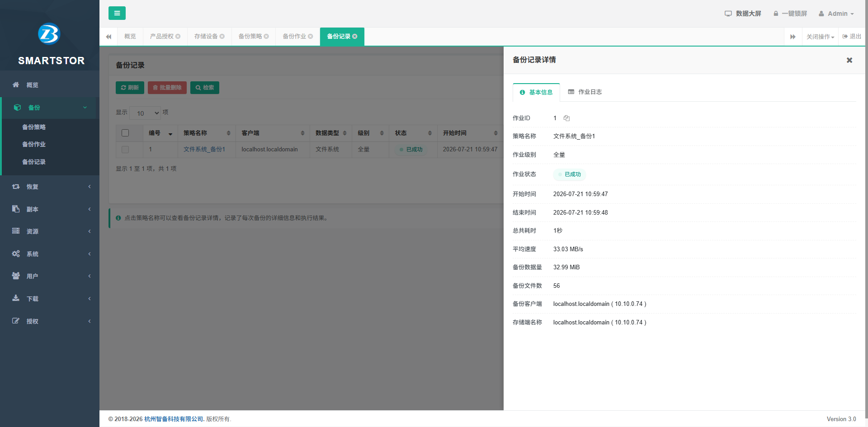The width and height of the screenshot is (868, 427).
Task: Expand the 下载 menu chevron
Action: pyautogui.click(x=90, y=299)
